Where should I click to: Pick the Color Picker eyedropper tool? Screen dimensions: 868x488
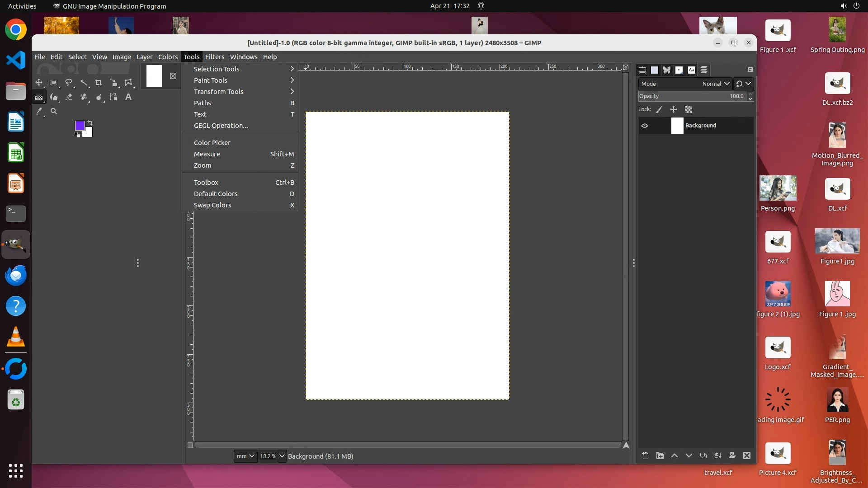pos(39,111)
